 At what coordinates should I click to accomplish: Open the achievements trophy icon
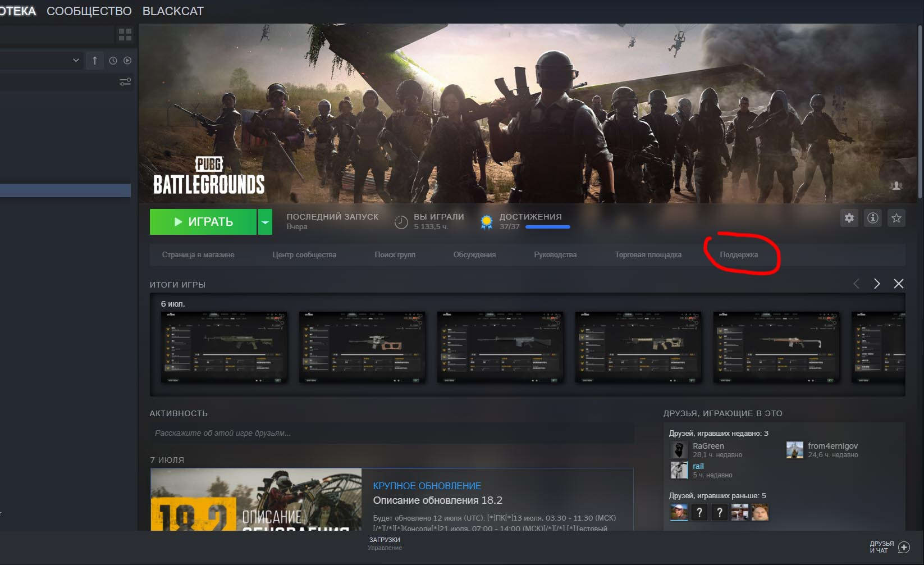[x=487, y=222]
